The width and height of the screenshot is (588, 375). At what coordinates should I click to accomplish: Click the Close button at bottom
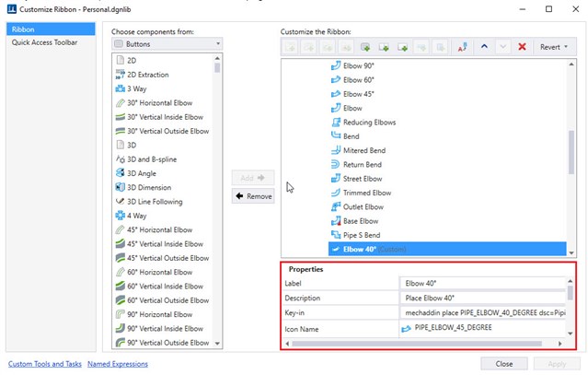(504, 364)
